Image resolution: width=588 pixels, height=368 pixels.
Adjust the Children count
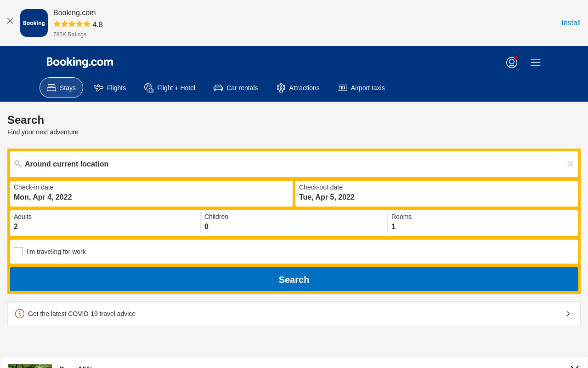pyautogui.click(x=294, y=223)
